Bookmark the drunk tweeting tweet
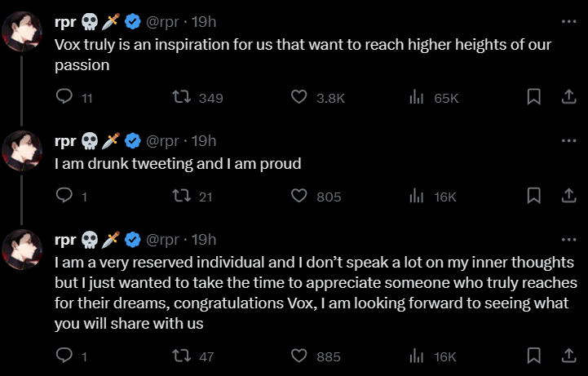The height and width of the screenshot is (376, 588). [534, 197]
